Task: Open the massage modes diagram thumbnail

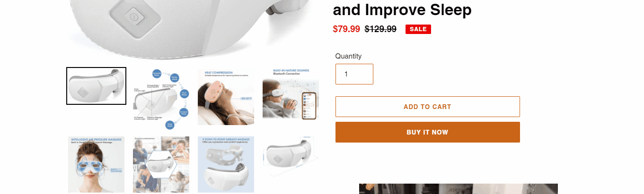Action: 161,97
